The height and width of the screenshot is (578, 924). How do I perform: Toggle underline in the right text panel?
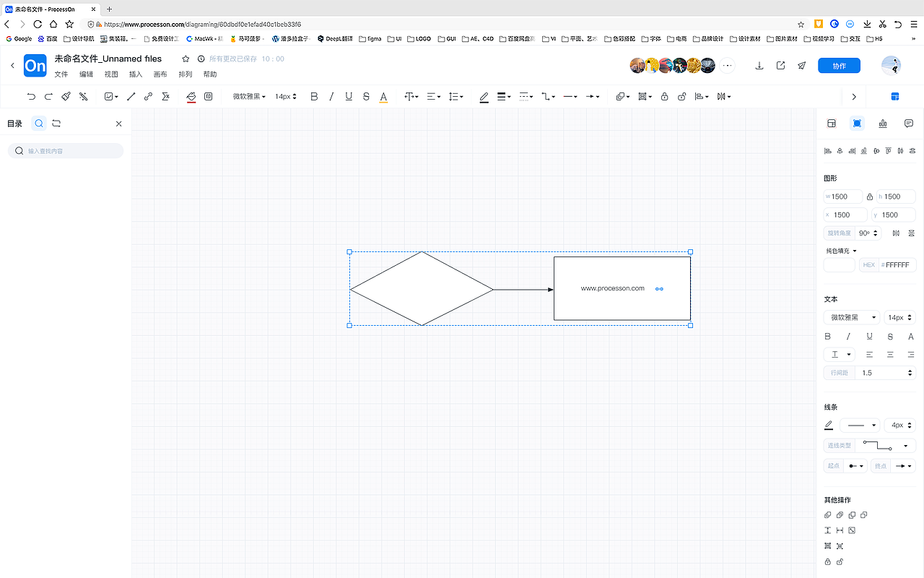(869, 336)
